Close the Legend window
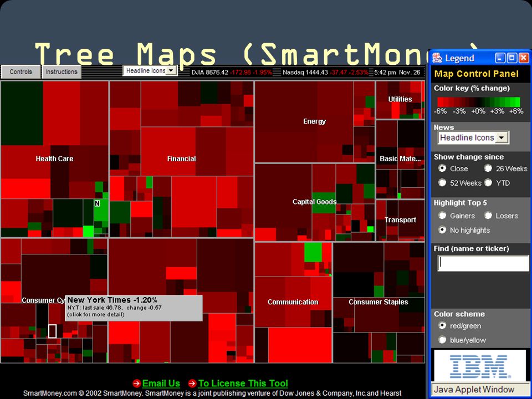 (x=524, y=58)
